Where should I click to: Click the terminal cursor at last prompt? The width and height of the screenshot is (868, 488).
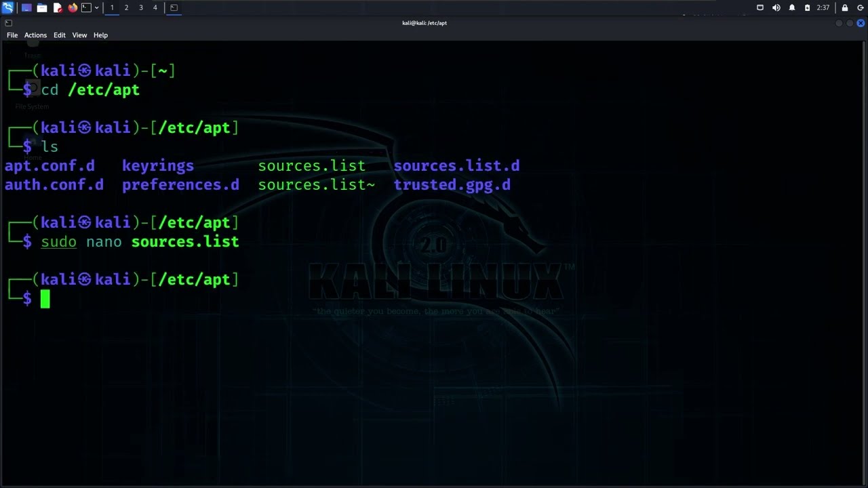coord(45,299)
